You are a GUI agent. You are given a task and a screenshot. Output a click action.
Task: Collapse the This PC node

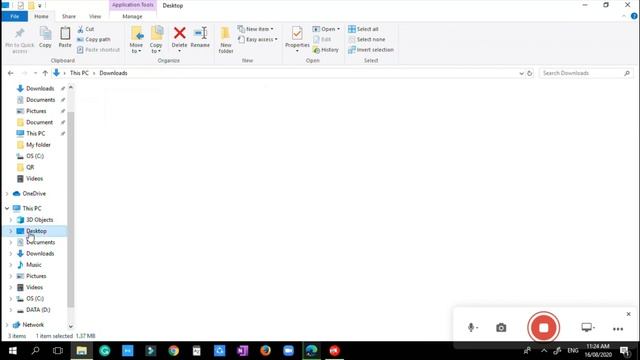(7, 209)
